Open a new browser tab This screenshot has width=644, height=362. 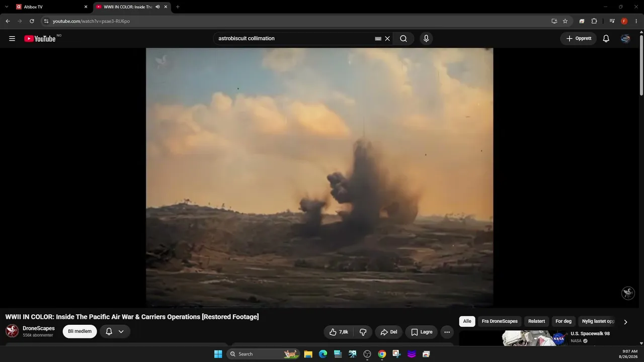178,7
